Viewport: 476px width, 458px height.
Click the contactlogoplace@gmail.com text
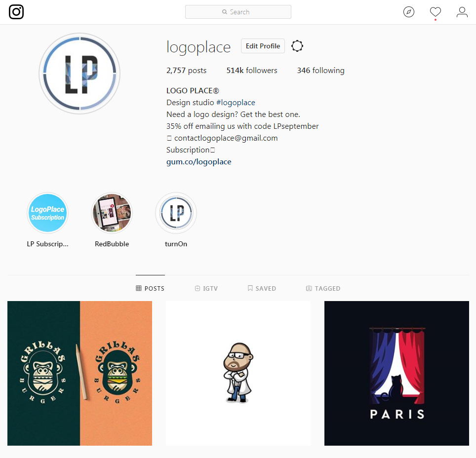click(226, 138)
